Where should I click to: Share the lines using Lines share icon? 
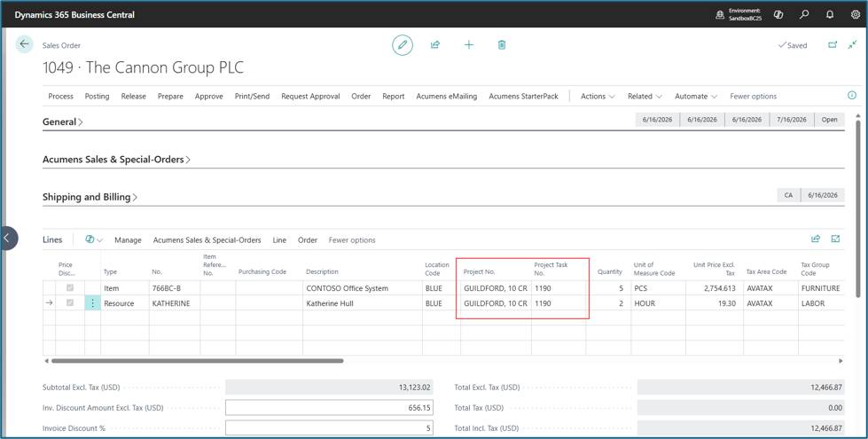click(816, 239)
